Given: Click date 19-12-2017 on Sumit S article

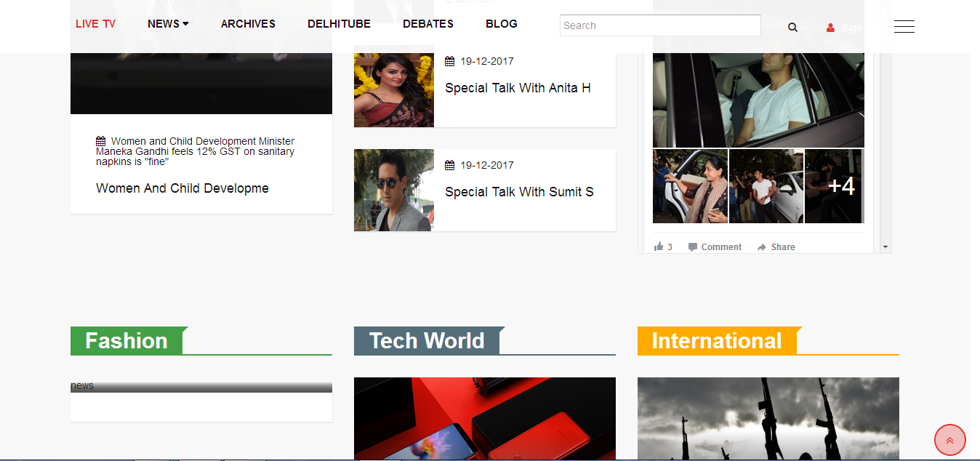Looking at the screenshot, I should pyautogui.click(x=487, y=165).
